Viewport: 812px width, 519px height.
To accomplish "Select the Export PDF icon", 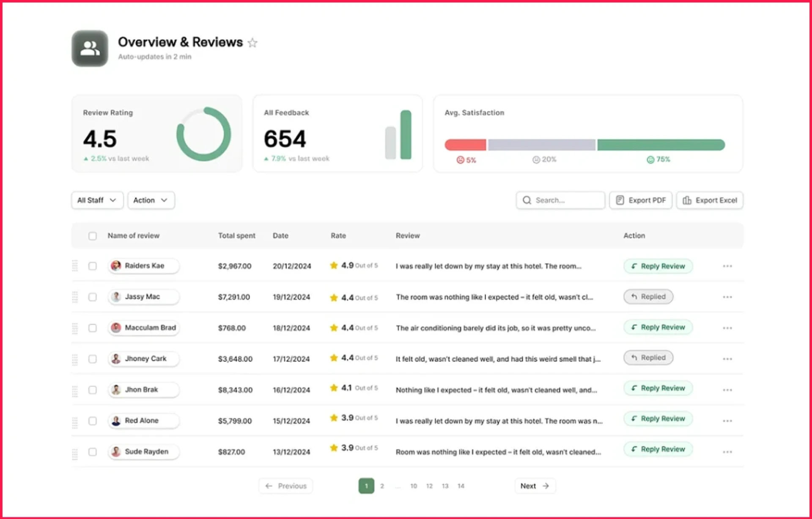I will click(x=620, y=200).
